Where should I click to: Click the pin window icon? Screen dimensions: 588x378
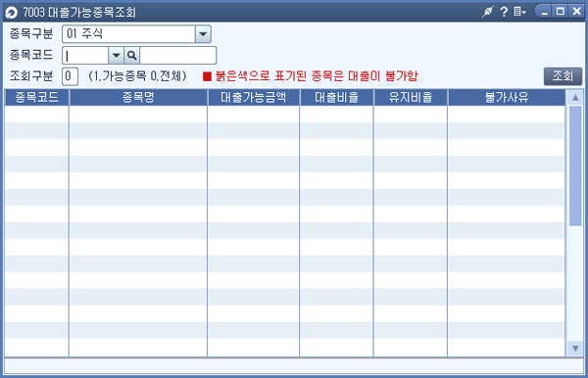point(487,12)
